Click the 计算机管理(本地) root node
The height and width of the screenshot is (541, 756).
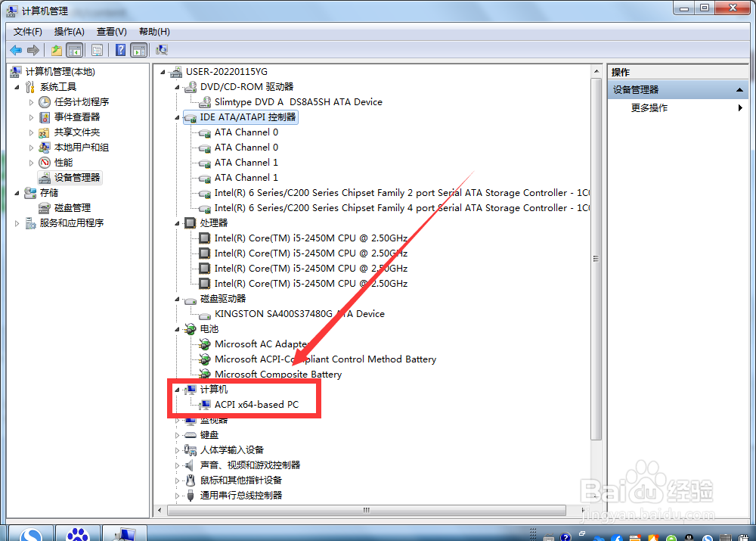pos(60,71)
